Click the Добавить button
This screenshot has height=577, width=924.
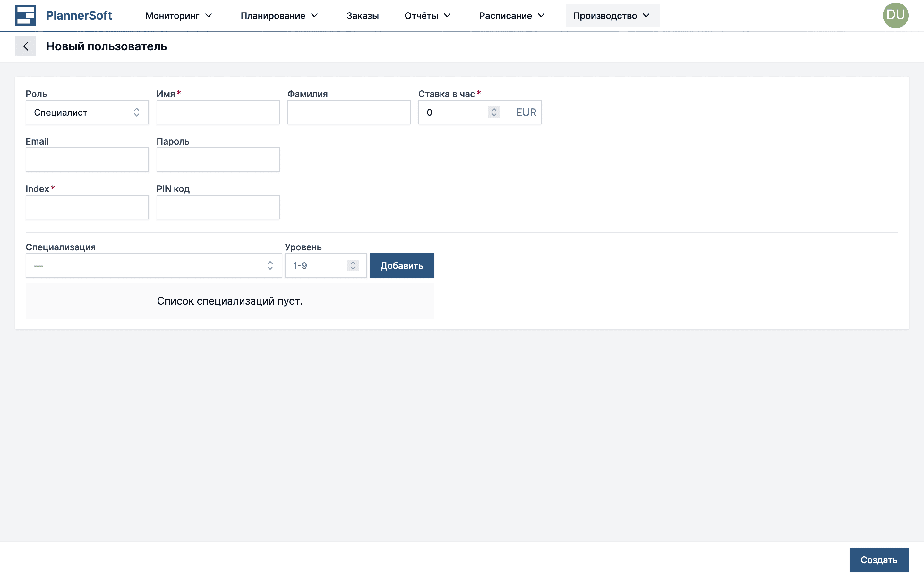pyautogui.click(x=402, y=266)
